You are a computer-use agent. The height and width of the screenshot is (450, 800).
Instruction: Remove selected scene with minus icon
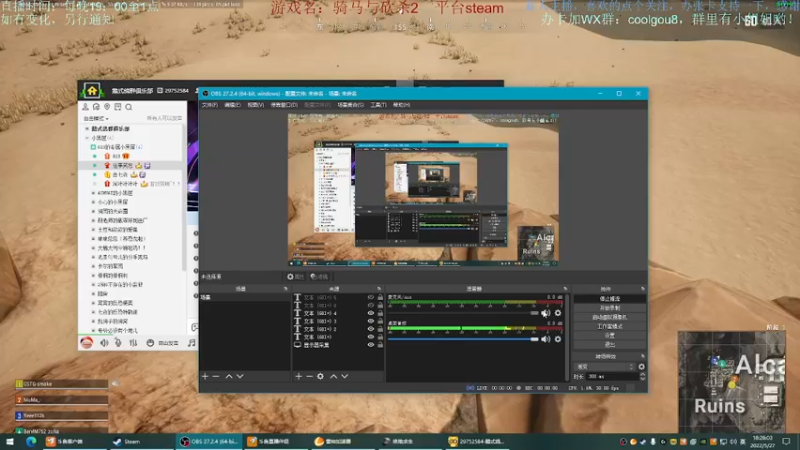[216, 376]
